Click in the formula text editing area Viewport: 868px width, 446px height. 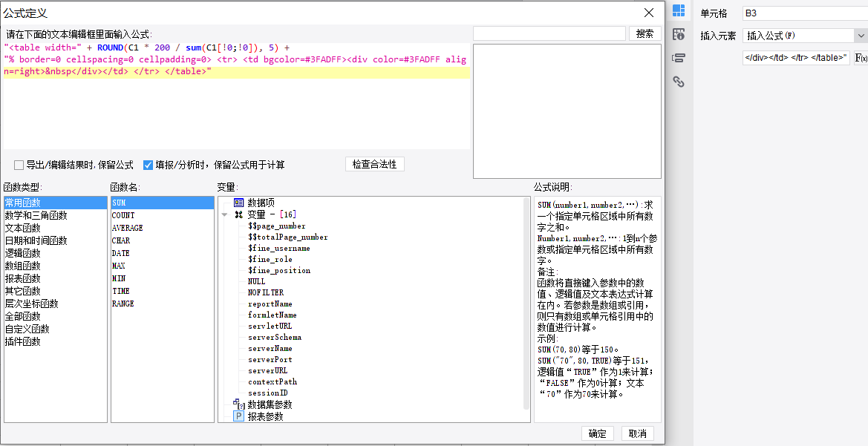click(237, 96)
